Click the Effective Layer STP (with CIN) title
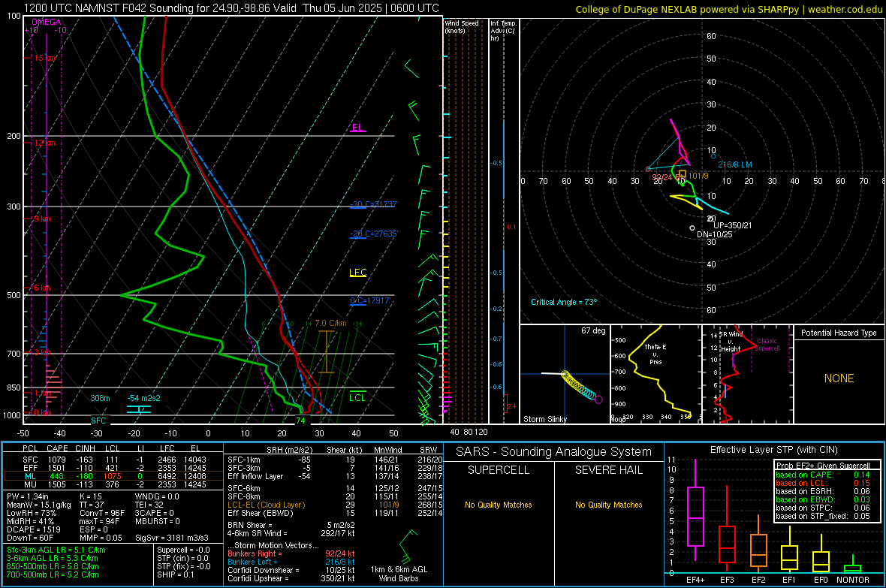886x588 pixels. pos(773,450)
